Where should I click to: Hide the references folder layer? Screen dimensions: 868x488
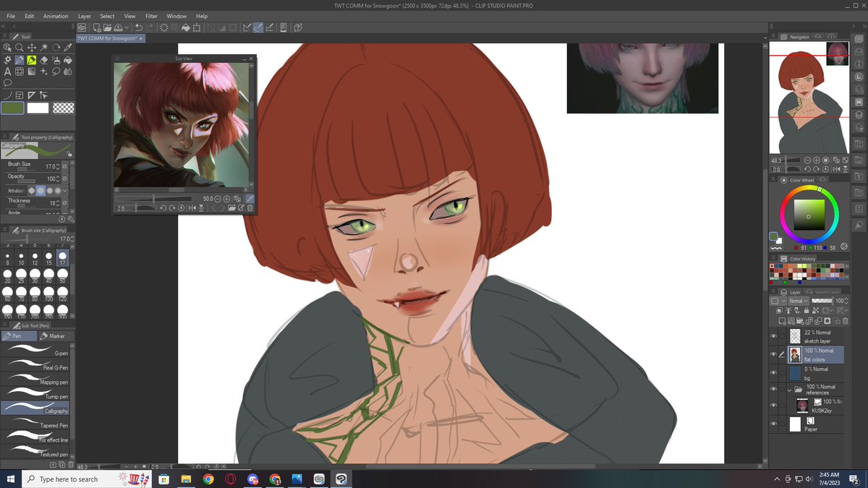773,390
